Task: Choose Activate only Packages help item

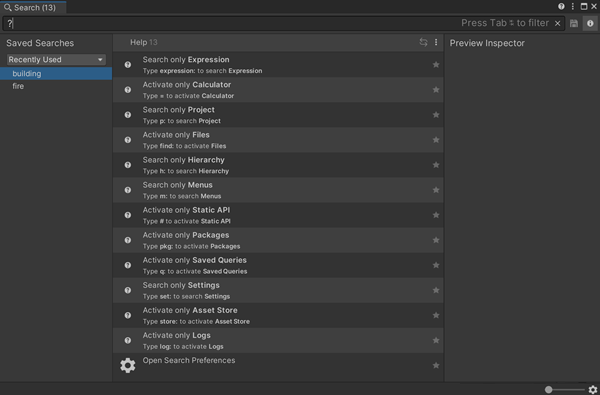Action: point(278,240)
